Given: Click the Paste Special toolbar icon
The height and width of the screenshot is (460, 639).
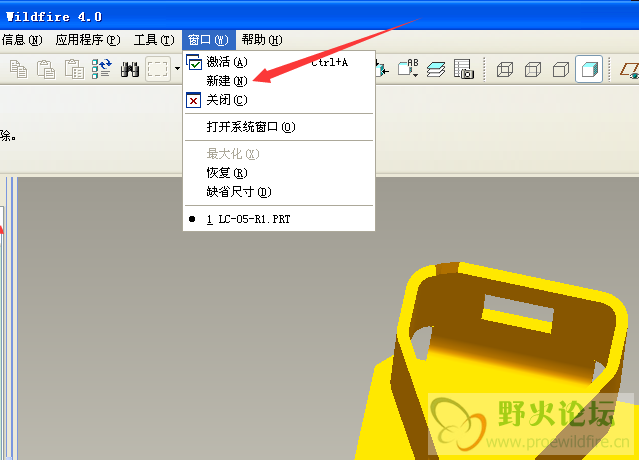Looking at the screenshot, I should pos(74,69).
